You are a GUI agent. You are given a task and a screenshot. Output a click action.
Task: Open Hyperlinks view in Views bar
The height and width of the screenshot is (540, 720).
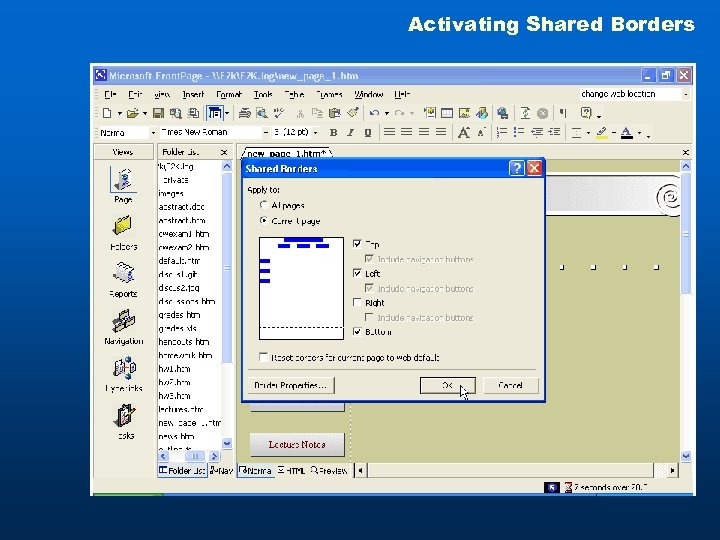[x=124, y=374]
